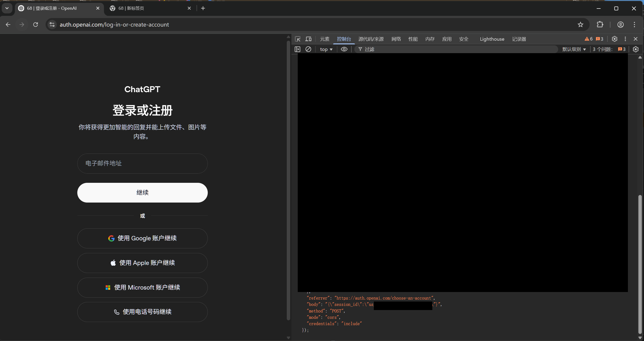This screenshot has width=644, height=341.
Task: Click the console scroll-up arrow
Action: [640, 57]
